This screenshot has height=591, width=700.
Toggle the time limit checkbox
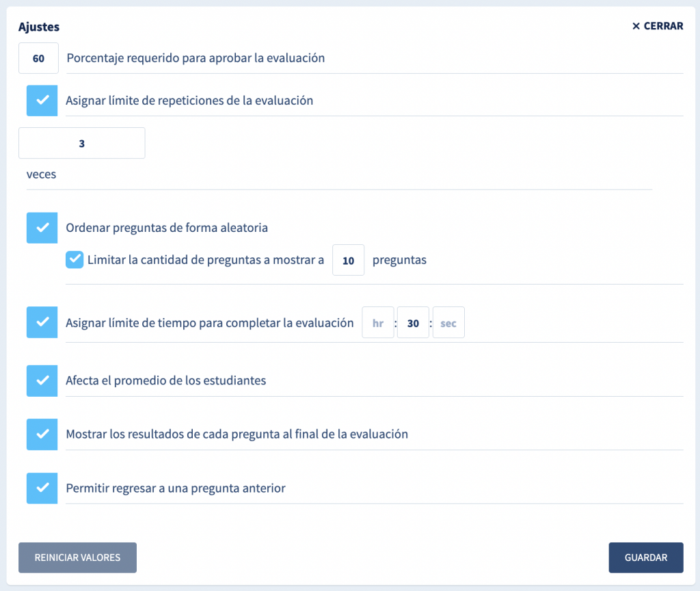(x=42, y=322)
